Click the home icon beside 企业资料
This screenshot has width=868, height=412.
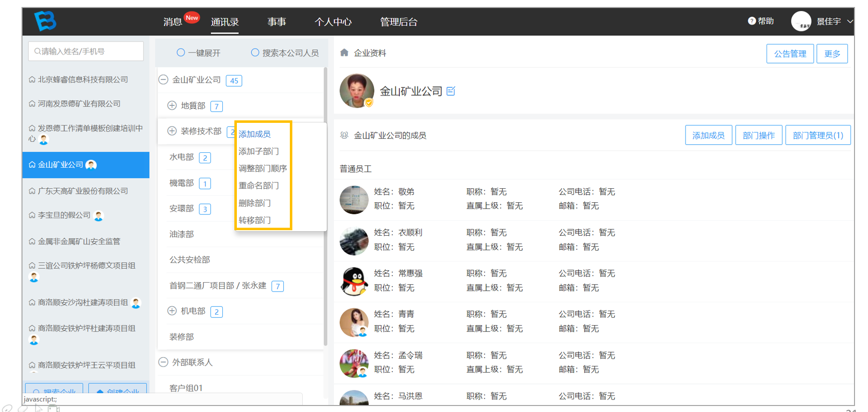point(344,52)
